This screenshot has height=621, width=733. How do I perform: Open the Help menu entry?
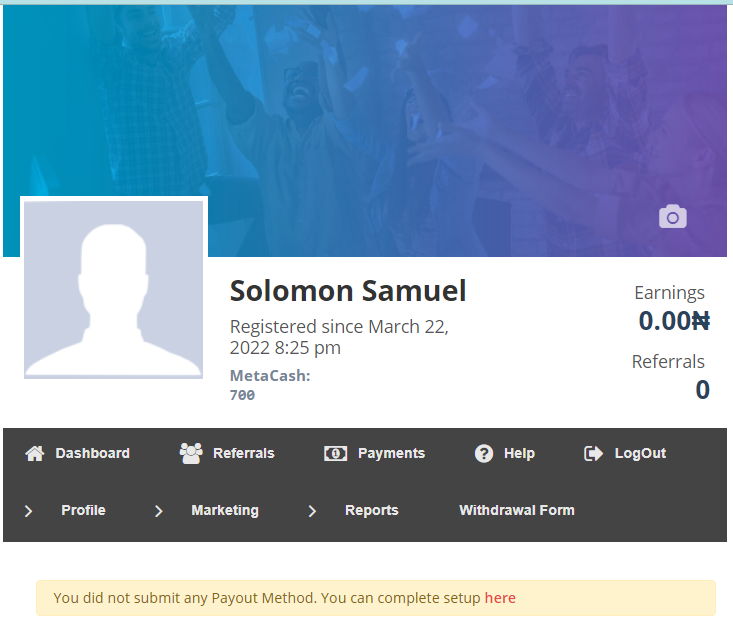(519, 453)
